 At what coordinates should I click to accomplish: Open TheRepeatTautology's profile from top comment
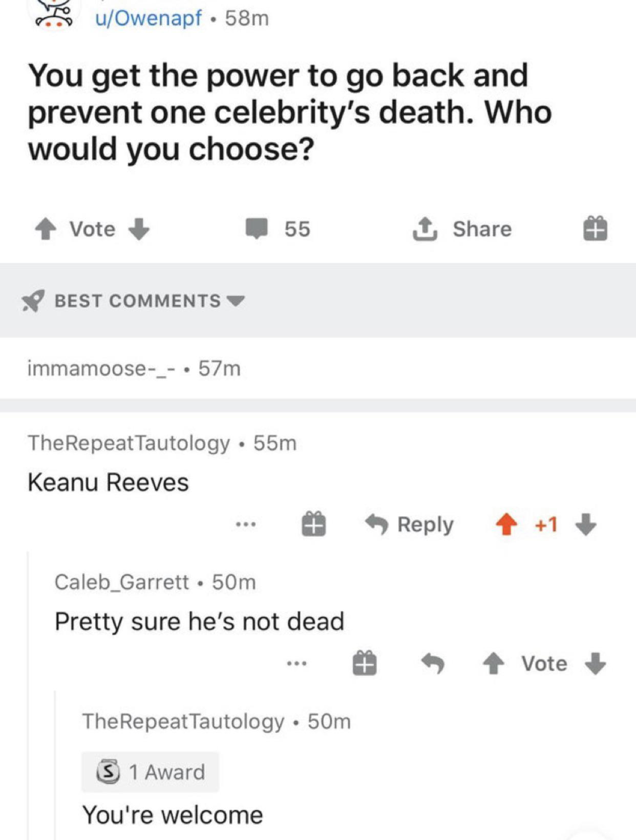point(129,443)
